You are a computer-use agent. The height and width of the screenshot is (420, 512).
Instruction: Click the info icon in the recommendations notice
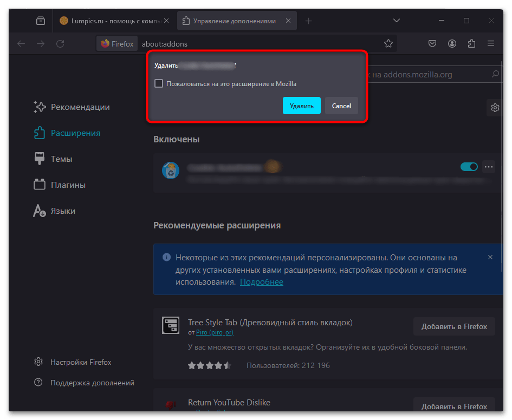pos(166,257)
